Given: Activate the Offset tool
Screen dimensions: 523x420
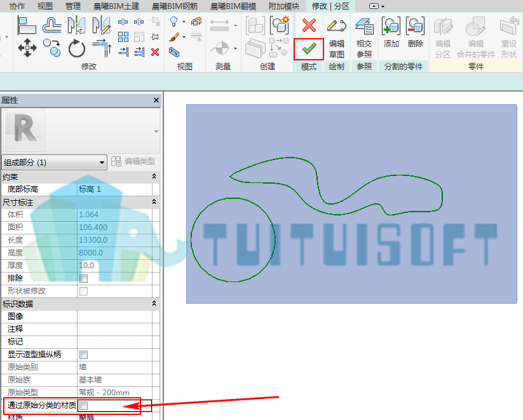Looking at the screenshot, I should 51,25.
